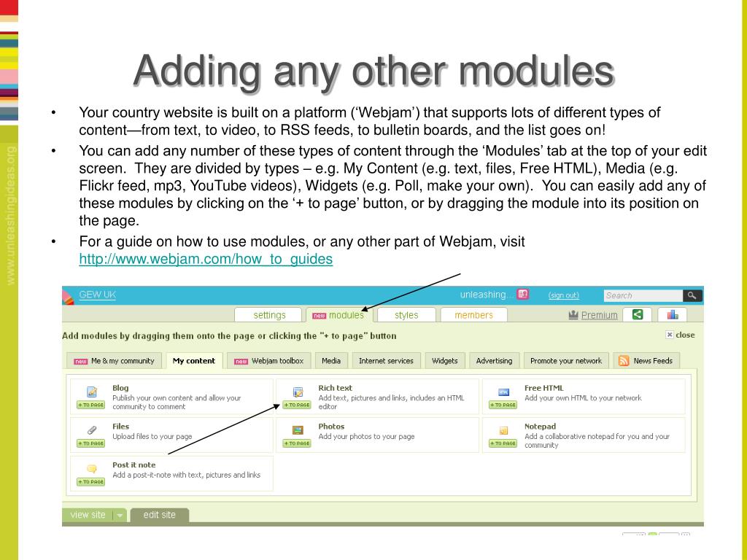The image size is (747, 560).
Task: Click the statistics bar chart icon
Action: 672,314
